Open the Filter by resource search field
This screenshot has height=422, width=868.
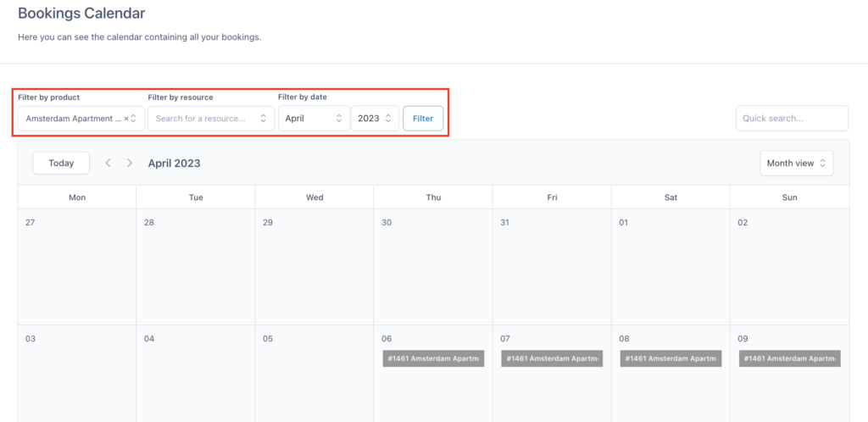[211, 119]
